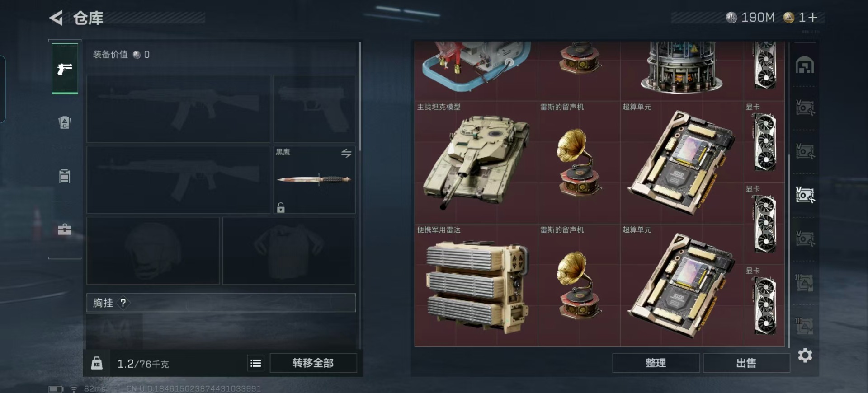This screenshot has height=393, width=868.
Task: Select the pistol weapons tab icon
Action: [65, 69]
